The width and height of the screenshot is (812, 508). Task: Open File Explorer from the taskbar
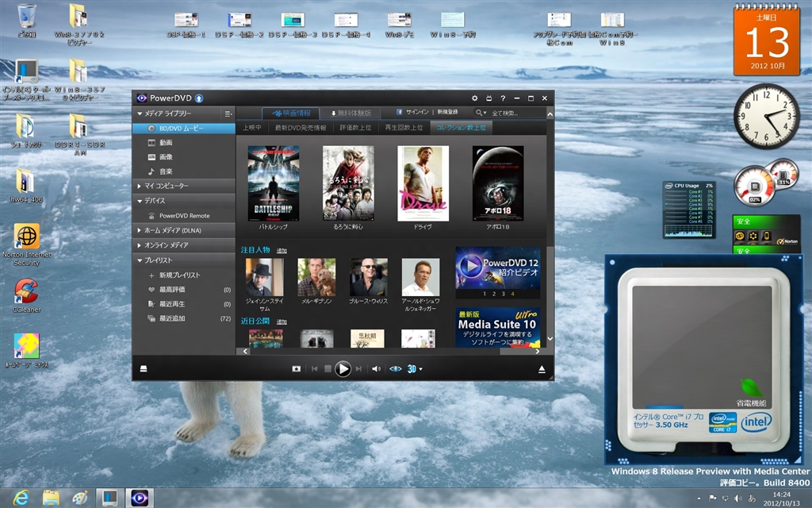pyautogui.click(x=51, y=498)
